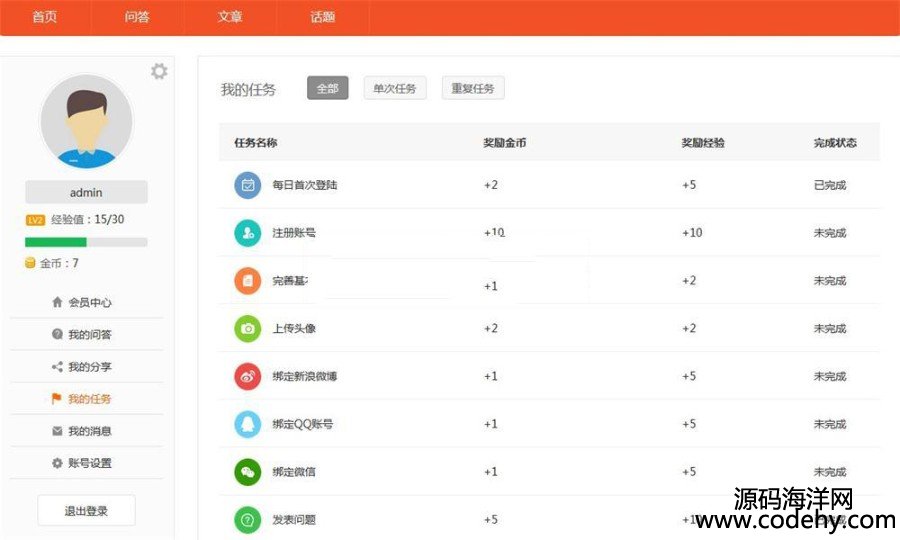Open 问答 in the top navigation
Image resolution: width=900 pixels, height=540 pixels.
coord(137,17)
